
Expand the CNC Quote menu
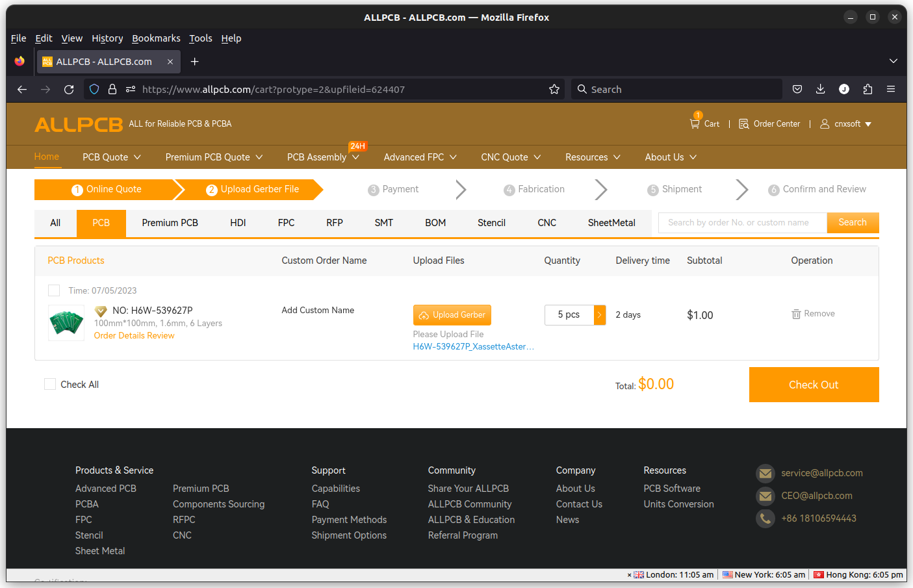511,157
